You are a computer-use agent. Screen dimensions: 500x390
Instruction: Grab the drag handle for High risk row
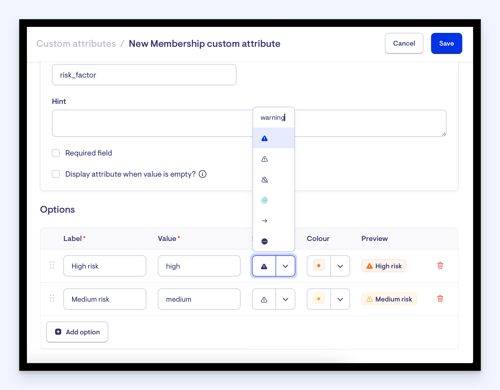(x=52, y=265)
